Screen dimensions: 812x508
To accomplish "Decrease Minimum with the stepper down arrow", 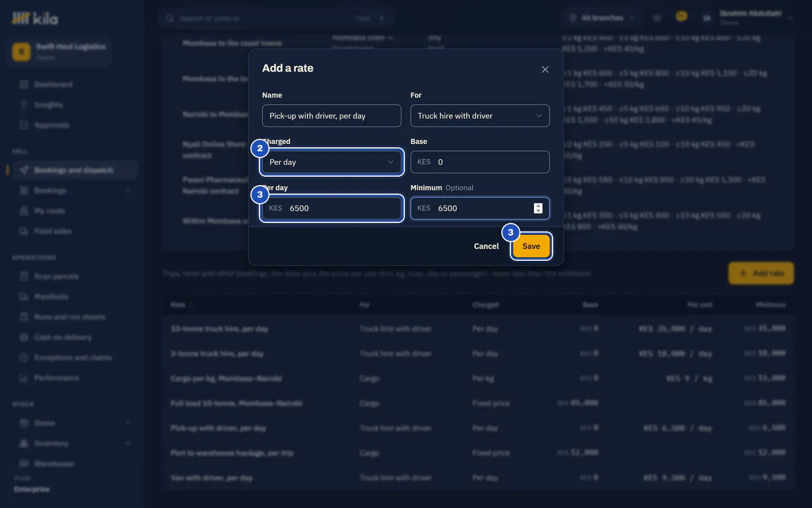I will tap(538, 211).
